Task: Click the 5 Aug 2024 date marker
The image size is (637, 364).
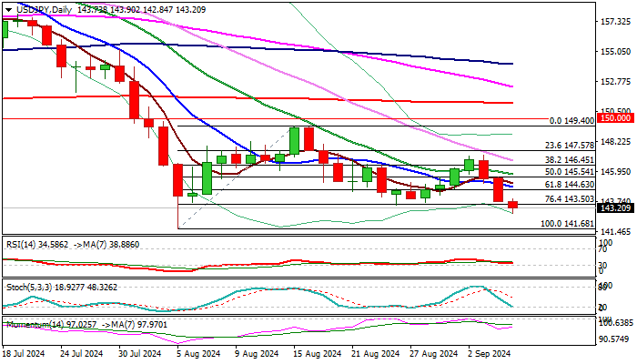Action: (199, 354)
